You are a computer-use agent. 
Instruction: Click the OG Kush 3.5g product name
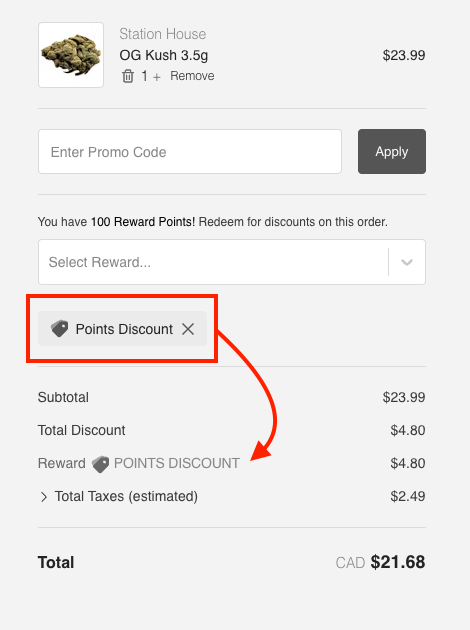pos(163,55)
